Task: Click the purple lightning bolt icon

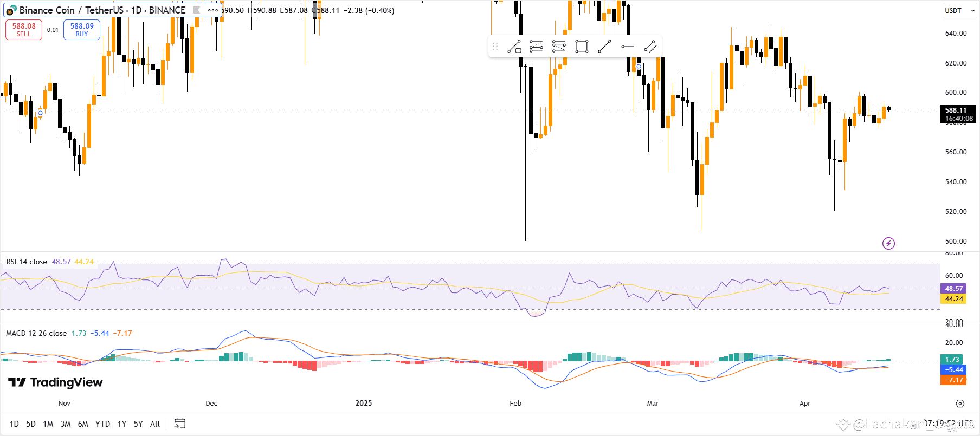Action: pos(888,243)
